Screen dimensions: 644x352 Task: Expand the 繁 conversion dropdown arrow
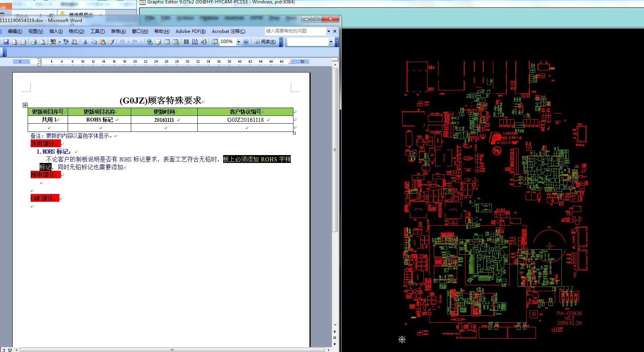[x=59, y=42]
